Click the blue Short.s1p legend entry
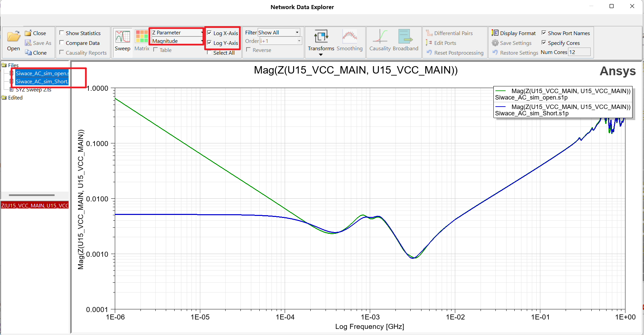The width and height of the screenshot is (644, 335). coord(563,110)
